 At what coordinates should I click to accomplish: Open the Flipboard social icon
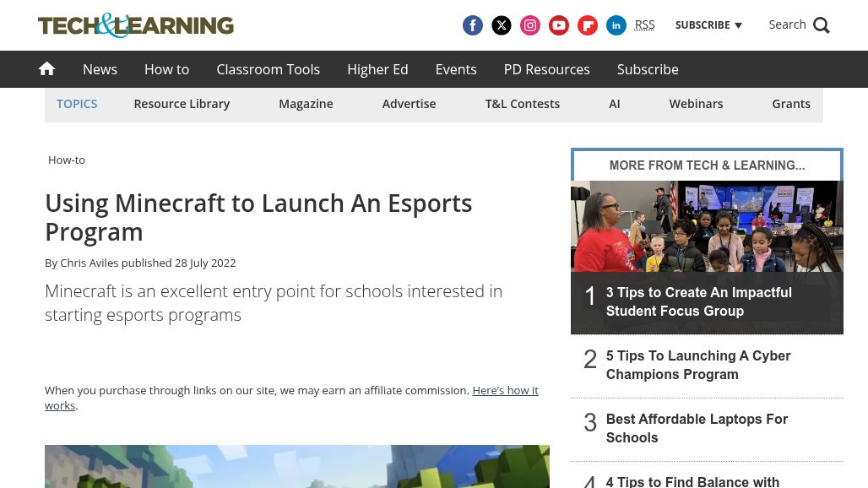point(588,25)
